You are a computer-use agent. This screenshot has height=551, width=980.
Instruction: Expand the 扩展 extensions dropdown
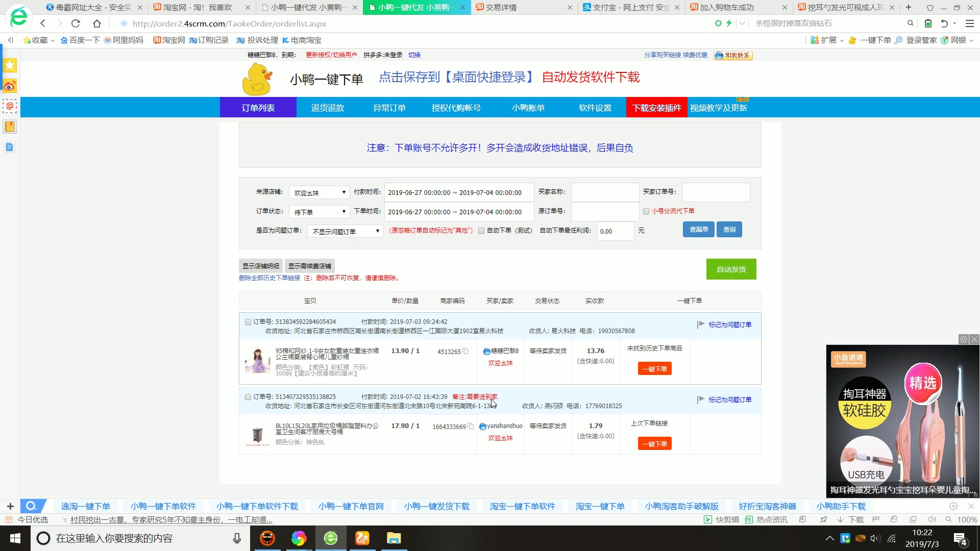[x=842, y=40]
